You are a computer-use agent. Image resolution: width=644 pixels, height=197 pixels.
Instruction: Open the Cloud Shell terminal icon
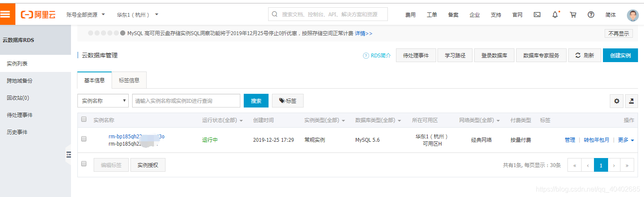[x=537, y=14]
